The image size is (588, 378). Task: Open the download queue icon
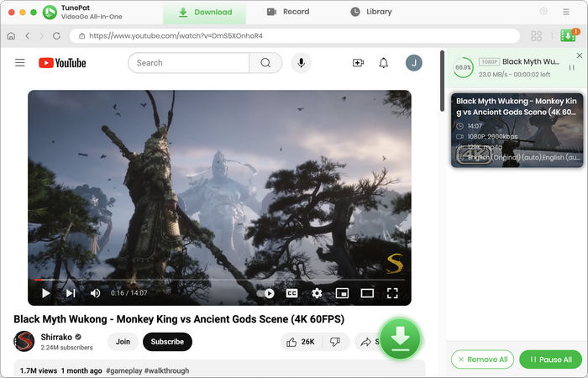click(569, 35)
